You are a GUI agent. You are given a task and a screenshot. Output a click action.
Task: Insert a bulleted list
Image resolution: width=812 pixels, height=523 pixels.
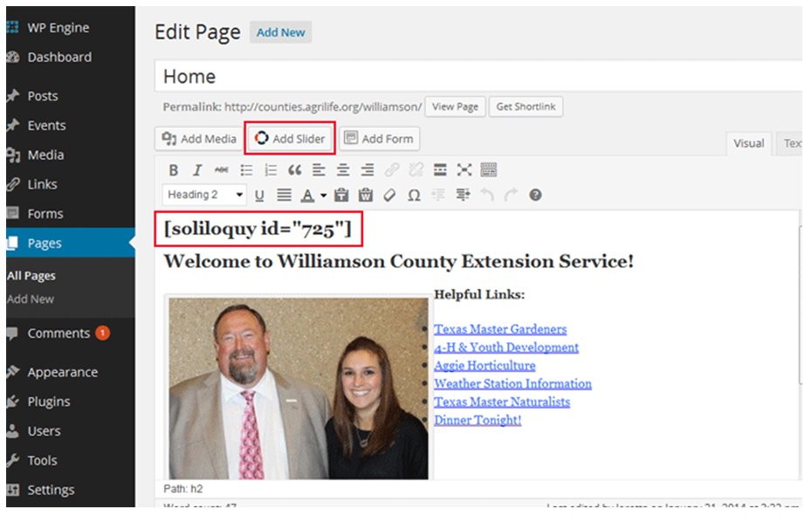tap(246, 170)
